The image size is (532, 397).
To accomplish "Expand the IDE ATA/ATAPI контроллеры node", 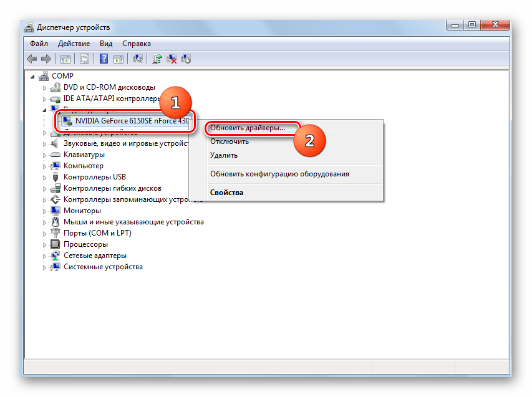I will tap(44, 99).
